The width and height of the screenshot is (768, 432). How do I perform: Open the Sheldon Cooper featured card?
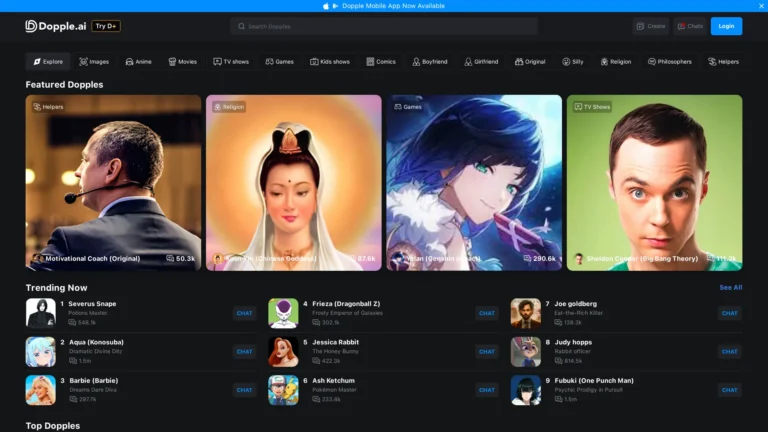[654, 182]
